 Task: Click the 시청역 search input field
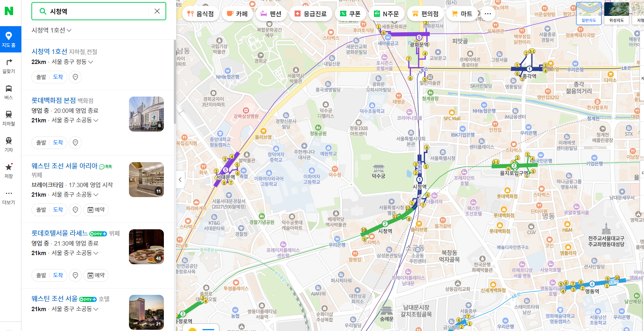[98, 11]
